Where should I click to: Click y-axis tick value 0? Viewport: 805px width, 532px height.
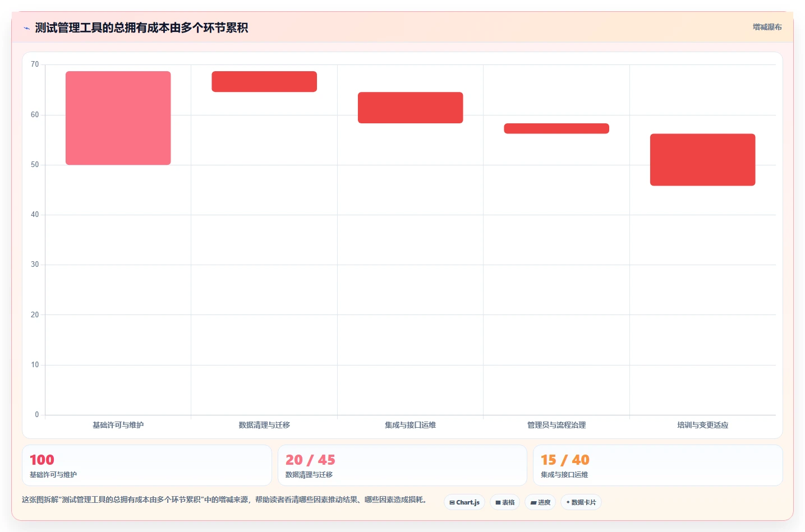coord(37,415)
